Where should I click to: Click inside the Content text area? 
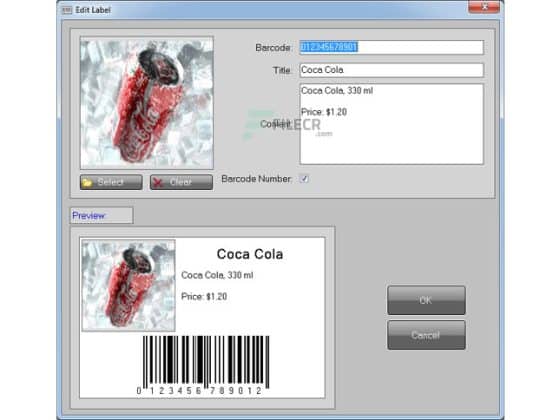click(392, 124)
